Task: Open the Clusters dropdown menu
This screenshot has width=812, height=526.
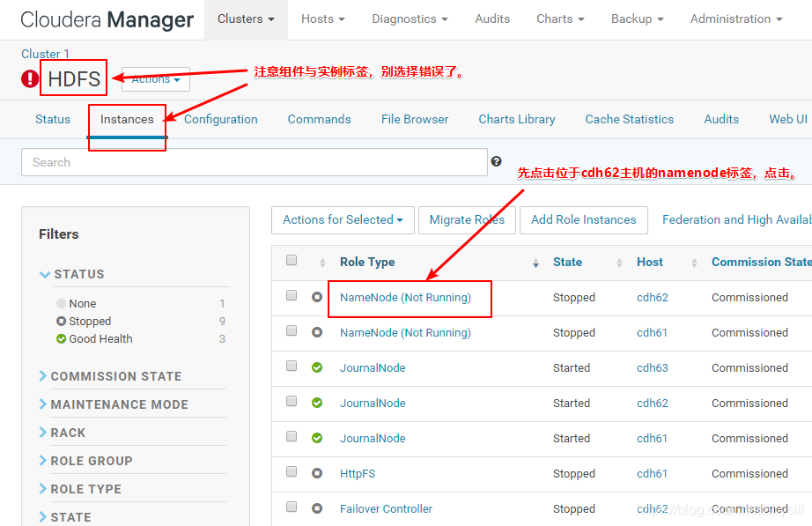Action: pos(246,19)
